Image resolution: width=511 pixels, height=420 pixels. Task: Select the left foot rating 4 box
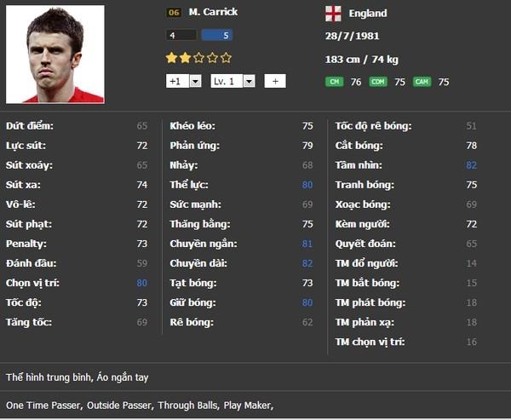181,35
